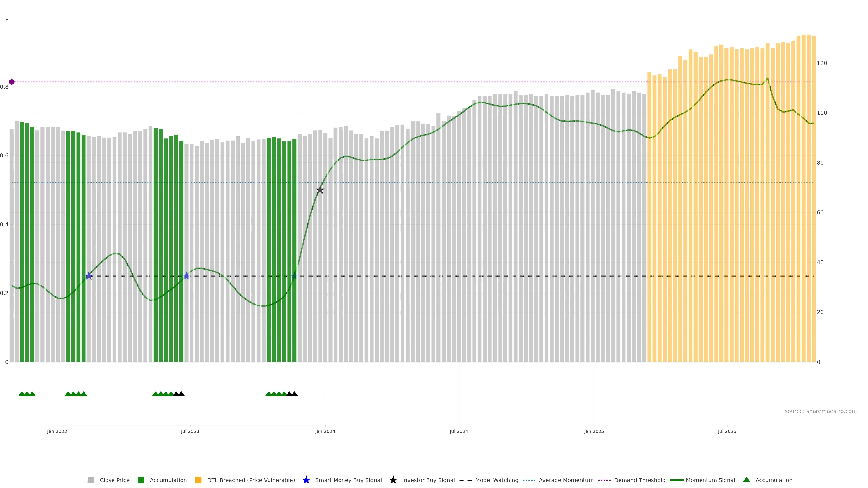Click the Jan 2024 axis label
The image size is (868, 488).
(x=325, y=431)
